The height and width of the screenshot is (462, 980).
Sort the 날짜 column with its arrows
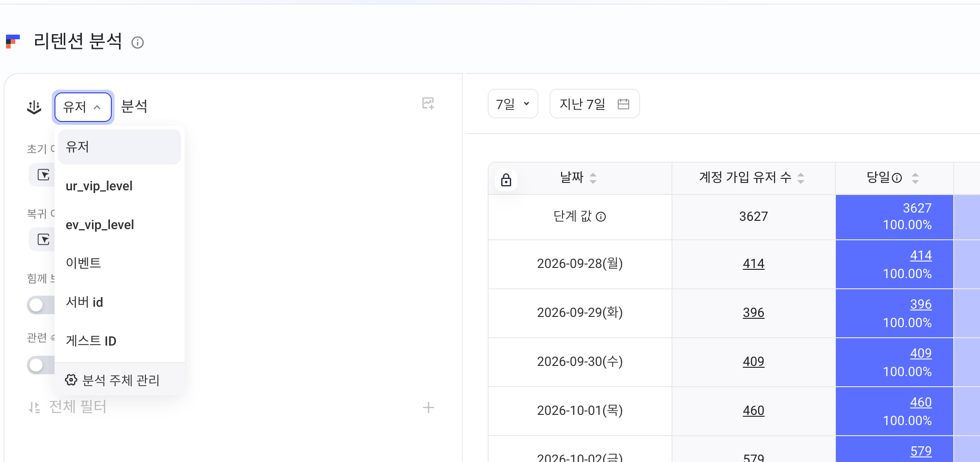593,178
